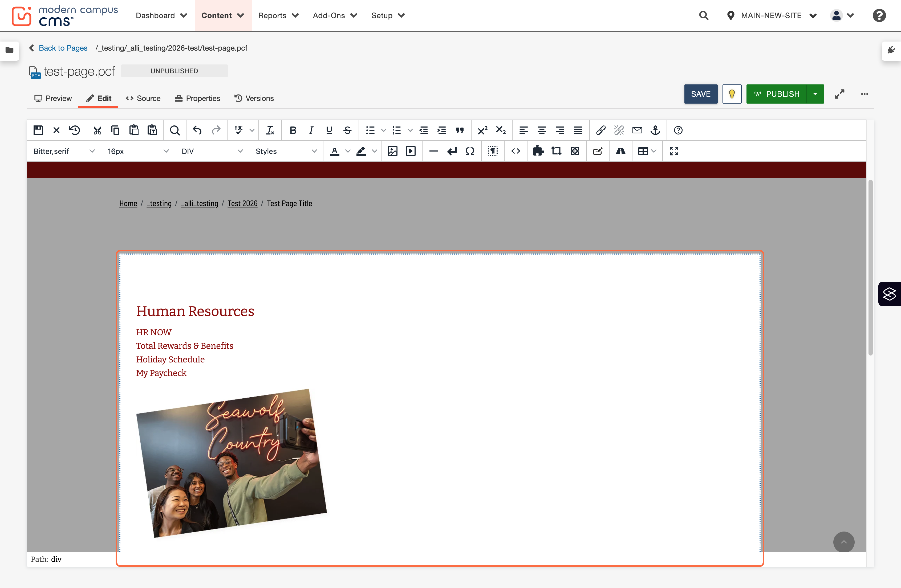Image resolution: width=901 pixels, height=588 pixels.
Task: Insert special character omega icon
Action: (470, 151)
